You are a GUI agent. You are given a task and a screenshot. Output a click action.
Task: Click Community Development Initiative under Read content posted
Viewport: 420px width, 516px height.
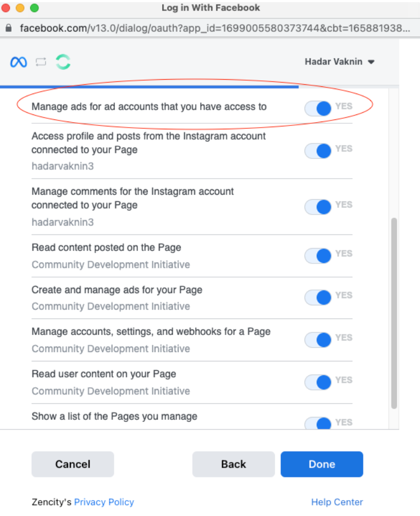111,265
